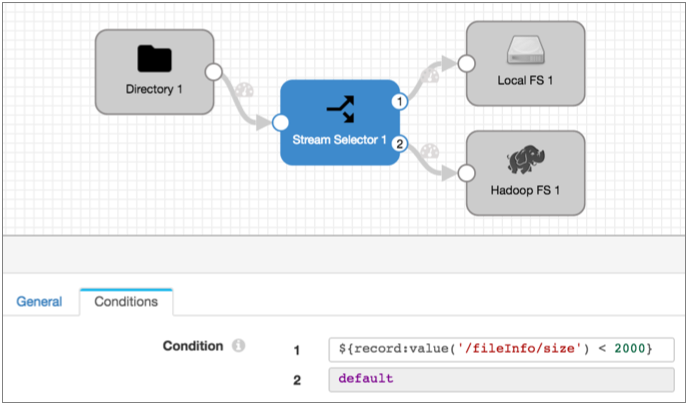Image resolution: width=687 pixels, height=405 pixels.
Task: Open the Conditions tab
Action: click(126, 301)
